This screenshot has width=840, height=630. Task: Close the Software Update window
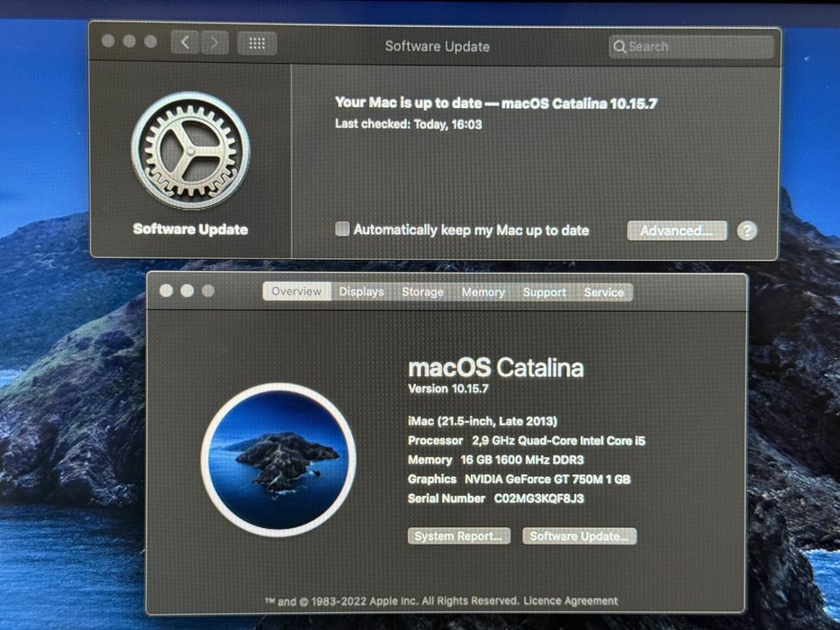point(108,41)
